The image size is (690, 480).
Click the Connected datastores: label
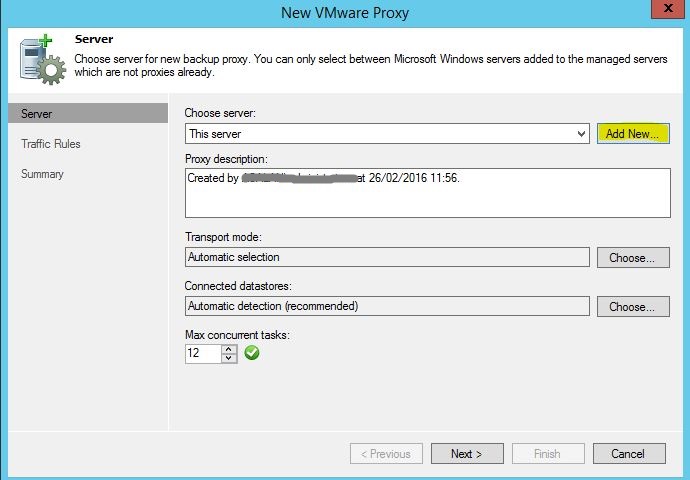coord(238,286)
